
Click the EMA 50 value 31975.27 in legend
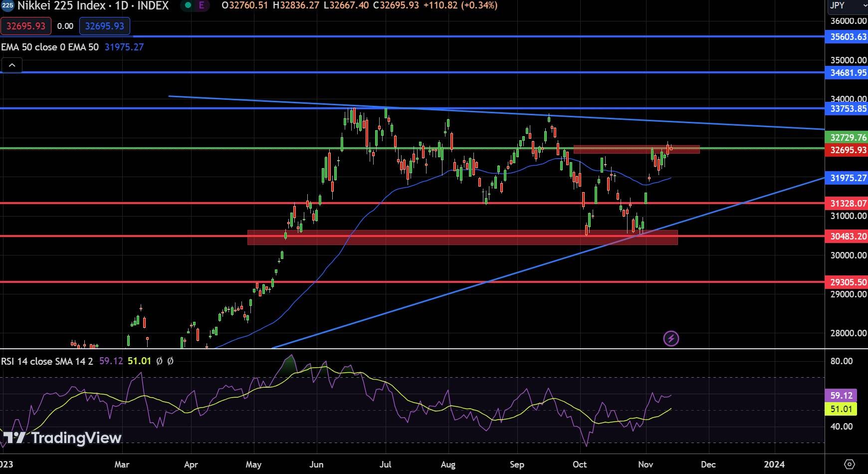(x=124, y=47)
